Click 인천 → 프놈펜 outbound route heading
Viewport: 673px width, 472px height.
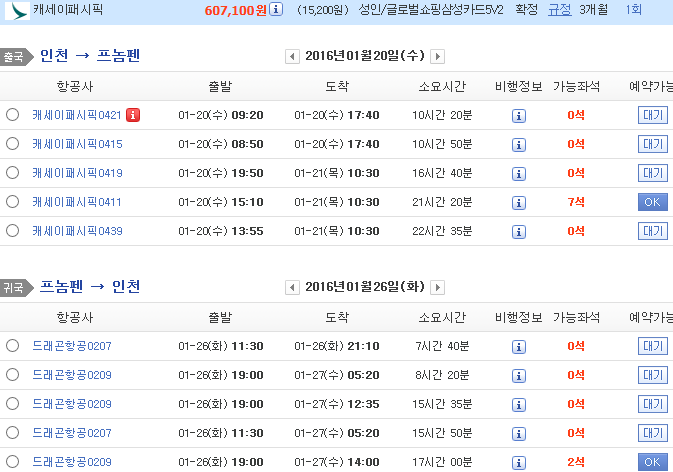90,55
